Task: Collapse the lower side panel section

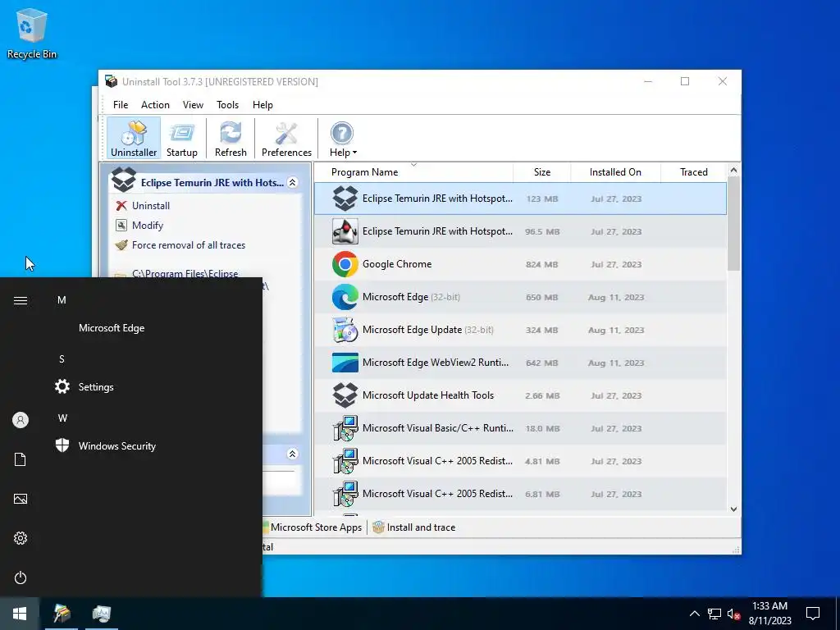Action: [293, 454]
